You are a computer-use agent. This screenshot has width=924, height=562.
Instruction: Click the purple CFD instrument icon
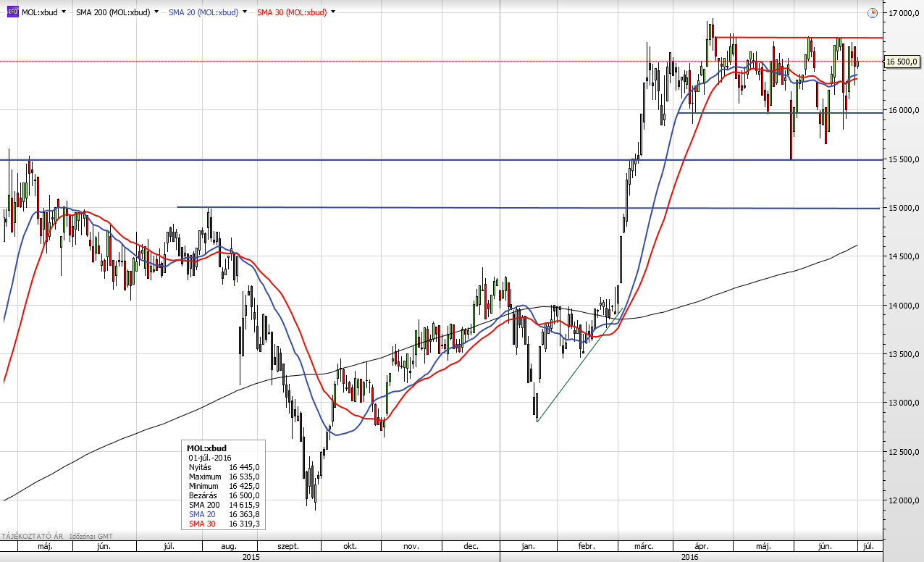pyautogui.click(x=12, y=12)
